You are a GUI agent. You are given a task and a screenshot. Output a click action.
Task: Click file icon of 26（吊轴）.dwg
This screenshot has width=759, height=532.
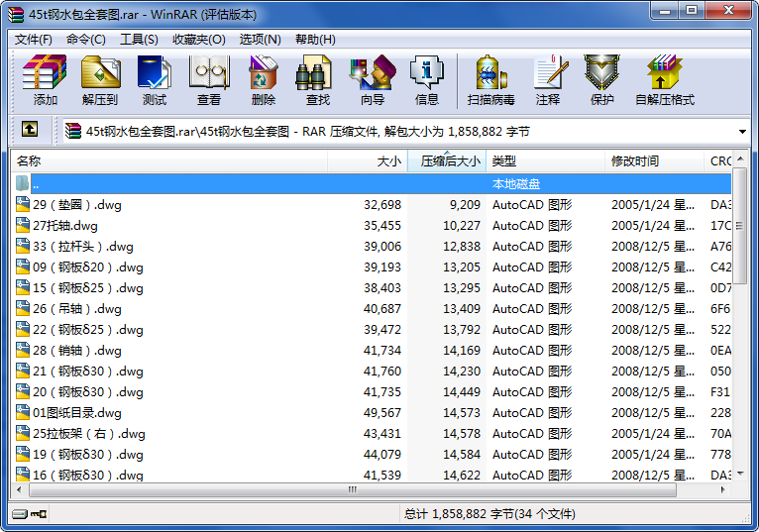pyautogui.click(x=22, y=308)
